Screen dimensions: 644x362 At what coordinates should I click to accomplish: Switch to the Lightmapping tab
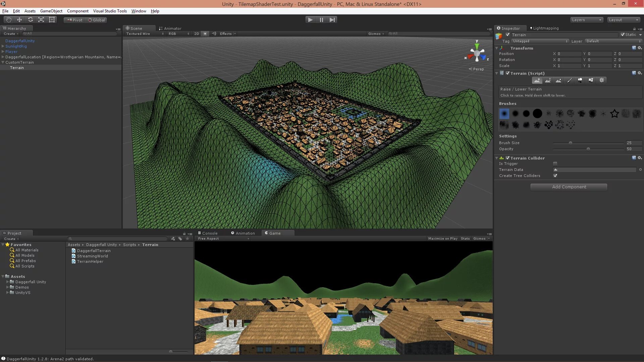[x=544, y=28]
